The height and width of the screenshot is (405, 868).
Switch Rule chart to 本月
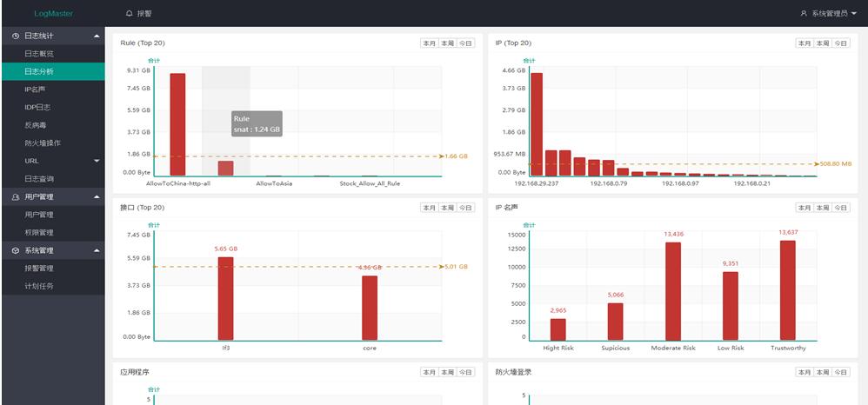tap(428, 43)
